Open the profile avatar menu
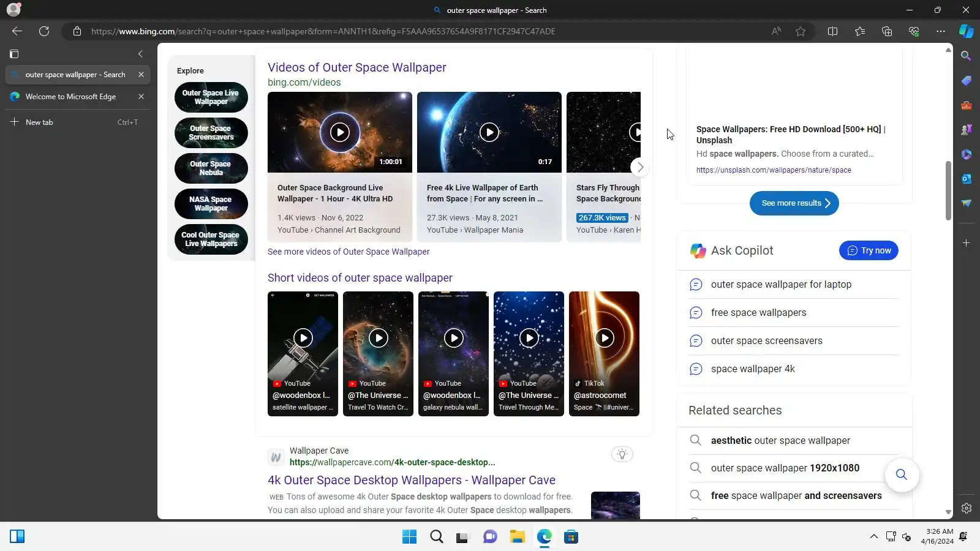 pos(13,10)
